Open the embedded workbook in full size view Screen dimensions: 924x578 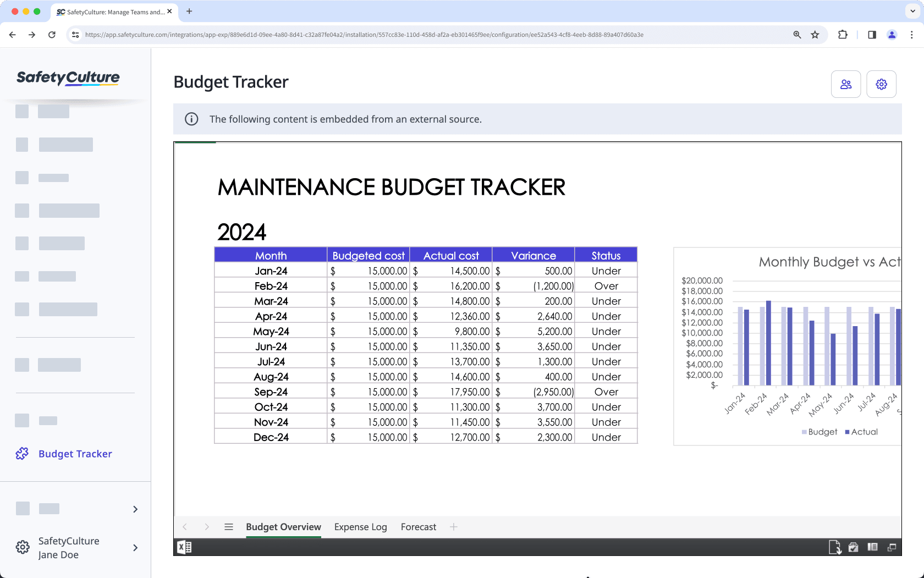[x=892, y=547]
